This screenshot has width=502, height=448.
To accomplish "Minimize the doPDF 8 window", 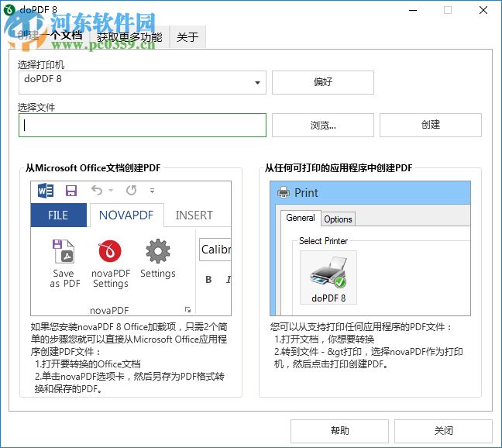I will pos(413,10).
